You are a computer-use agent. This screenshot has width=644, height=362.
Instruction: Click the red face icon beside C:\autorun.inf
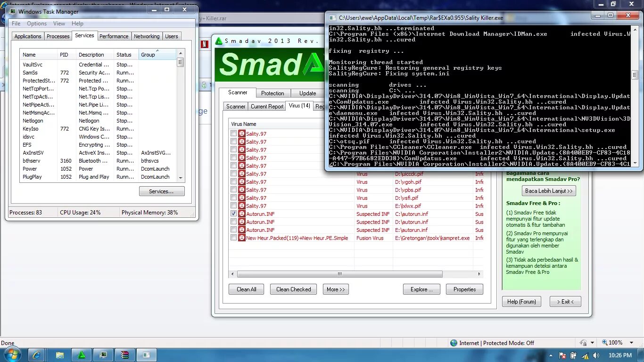[x=242, y=214]
